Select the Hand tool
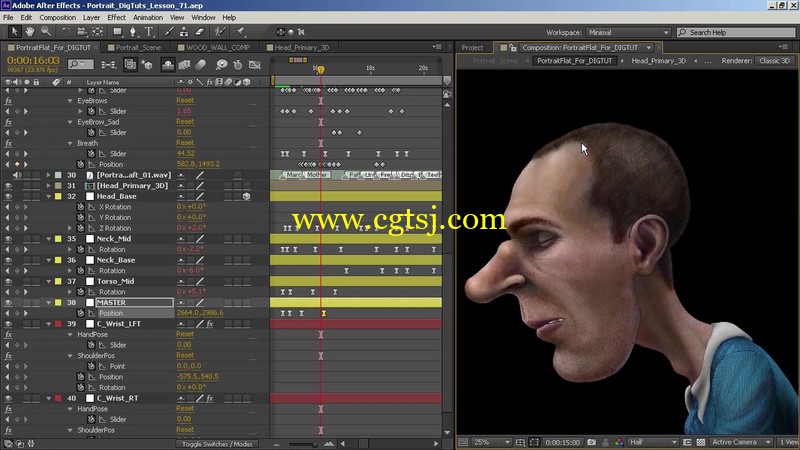 coord(30,32)
